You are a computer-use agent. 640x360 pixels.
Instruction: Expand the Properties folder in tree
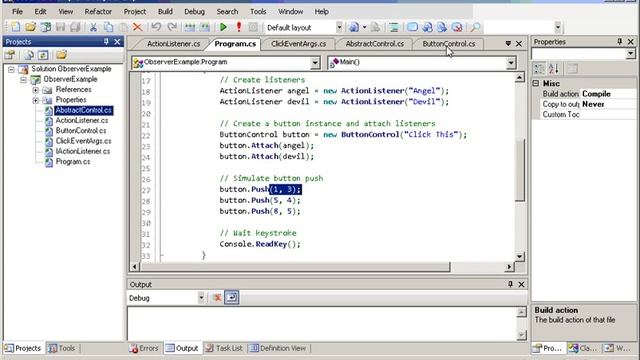coord(36,100)
